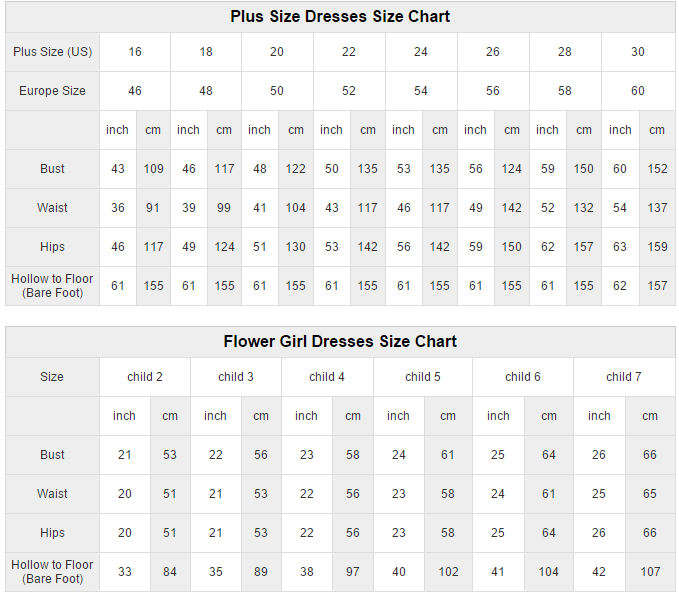Select the child 2 size column header
Screen dimensions: 679x597
(145, 377)
